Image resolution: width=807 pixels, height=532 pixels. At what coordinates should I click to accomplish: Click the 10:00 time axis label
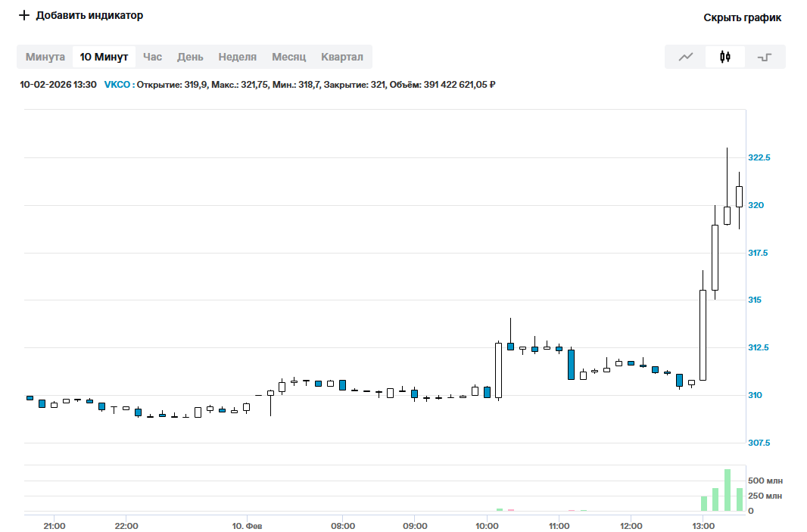click(487, 526)
